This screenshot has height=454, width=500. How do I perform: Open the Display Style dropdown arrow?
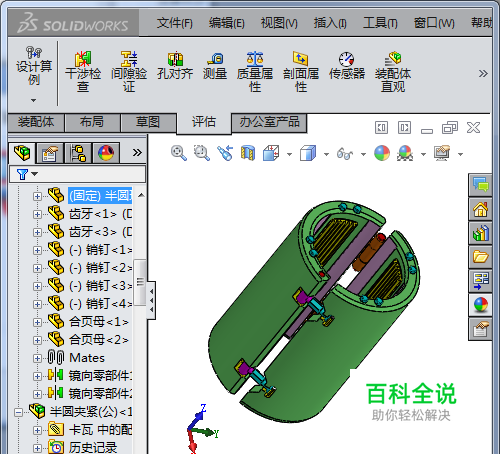[x=326, y=154]
